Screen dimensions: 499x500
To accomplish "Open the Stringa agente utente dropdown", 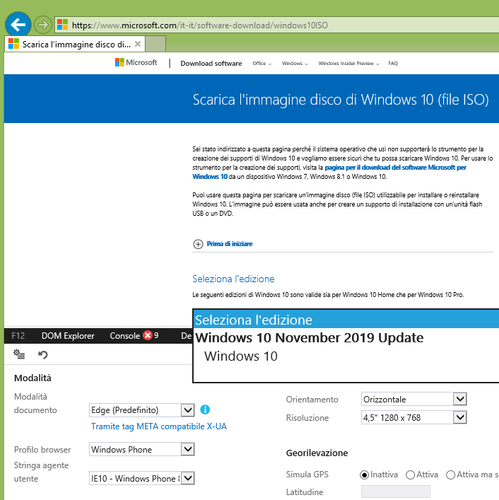I will click(142, 478).
